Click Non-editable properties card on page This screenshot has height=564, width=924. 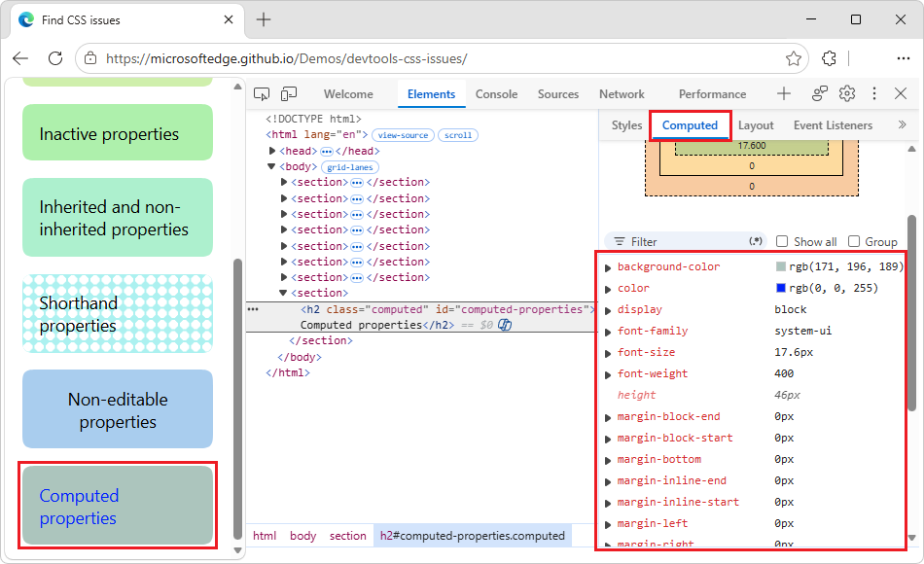click(118, 409)
